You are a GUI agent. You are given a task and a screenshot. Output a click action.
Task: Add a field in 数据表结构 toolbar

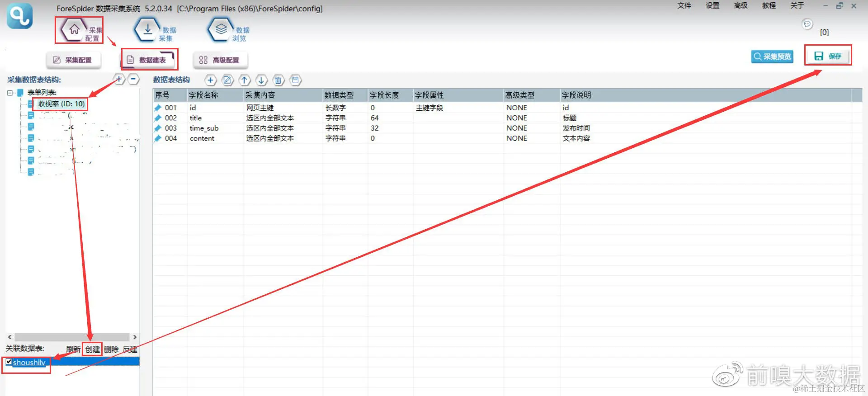[210, 80]
